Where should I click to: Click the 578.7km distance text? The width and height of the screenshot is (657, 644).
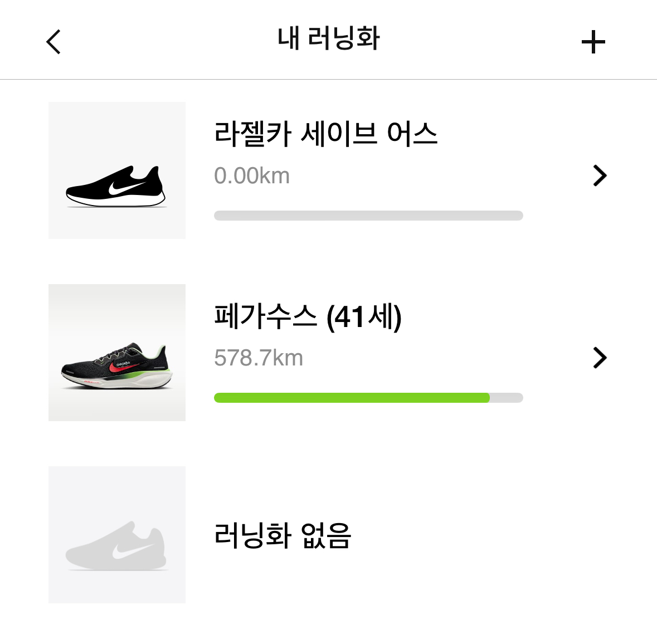259,358
